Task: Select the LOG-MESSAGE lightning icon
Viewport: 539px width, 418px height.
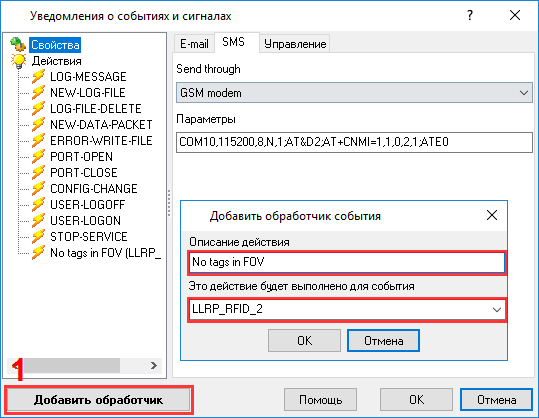Action: point(38,76)
